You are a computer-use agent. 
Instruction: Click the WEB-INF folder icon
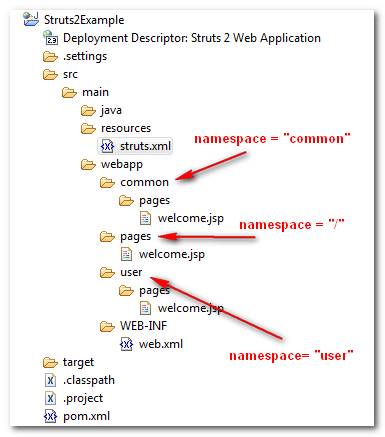(107, 326)
